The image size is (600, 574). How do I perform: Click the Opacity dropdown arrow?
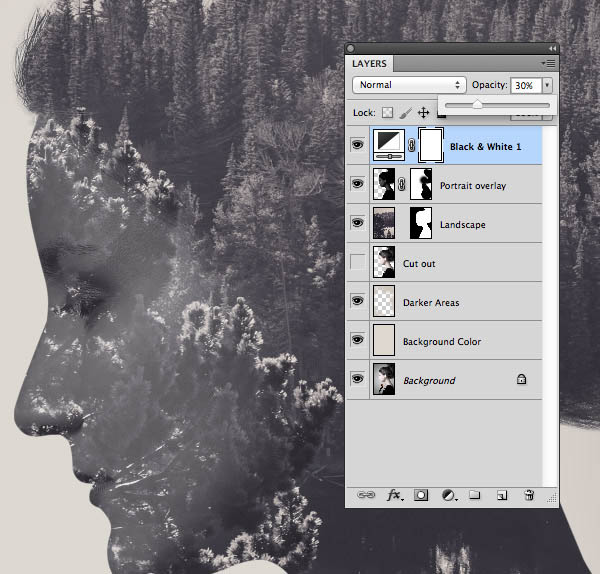click(x=547, y=85)
